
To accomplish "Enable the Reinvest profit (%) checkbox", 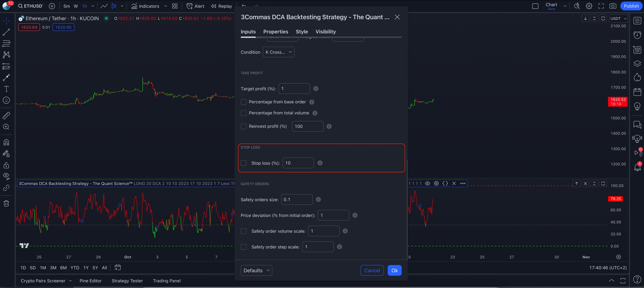I will (x=244, y=127).
